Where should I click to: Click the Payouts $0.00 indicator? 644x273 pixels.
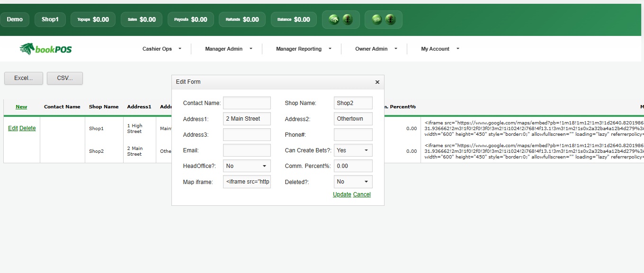coord(190,19)
